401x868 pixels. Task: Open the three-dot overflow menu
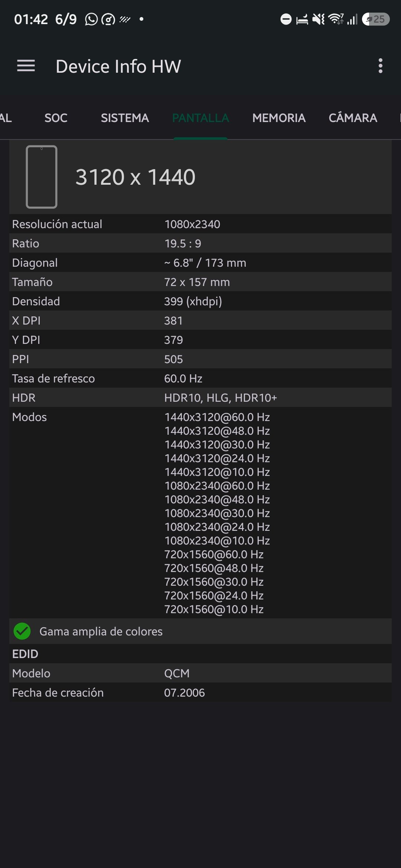click(380, 66)
